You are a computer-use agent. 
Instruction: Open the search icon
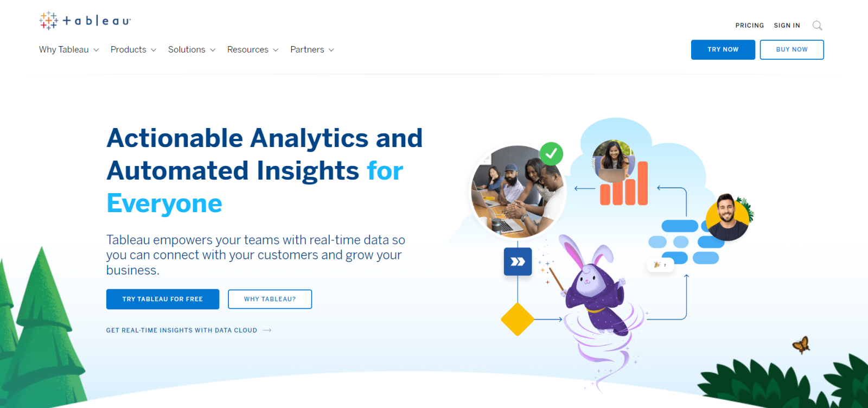tap(818, 25)
